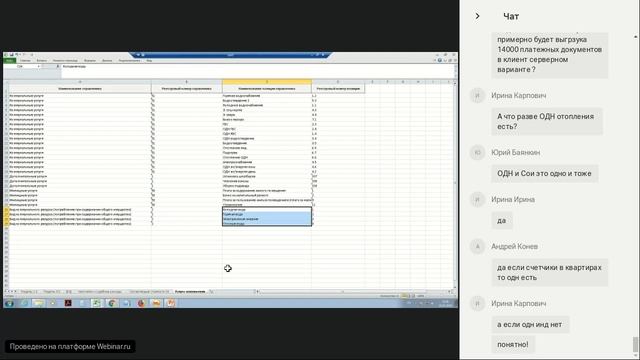Click inside the Name Box field
Viewport: 640px width, 360px height.
(x=20, y=66)
